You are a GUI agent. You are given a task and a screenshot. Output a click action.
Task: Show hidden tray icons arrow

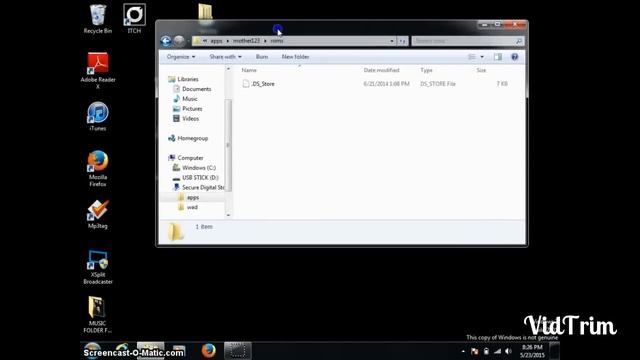[x=463, y=351]
